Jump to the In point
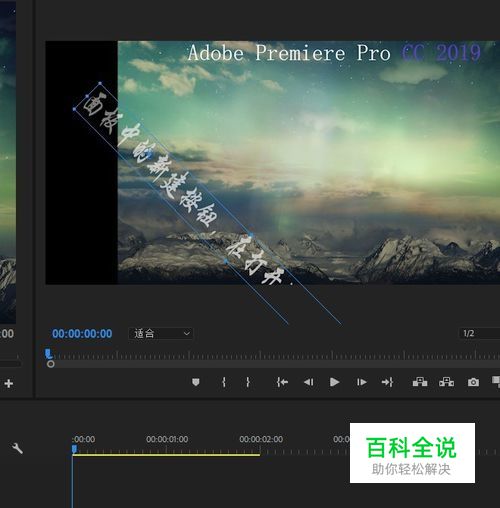This screenshot has width=500, height=508. pyautogui.click(x=282, y=382)
